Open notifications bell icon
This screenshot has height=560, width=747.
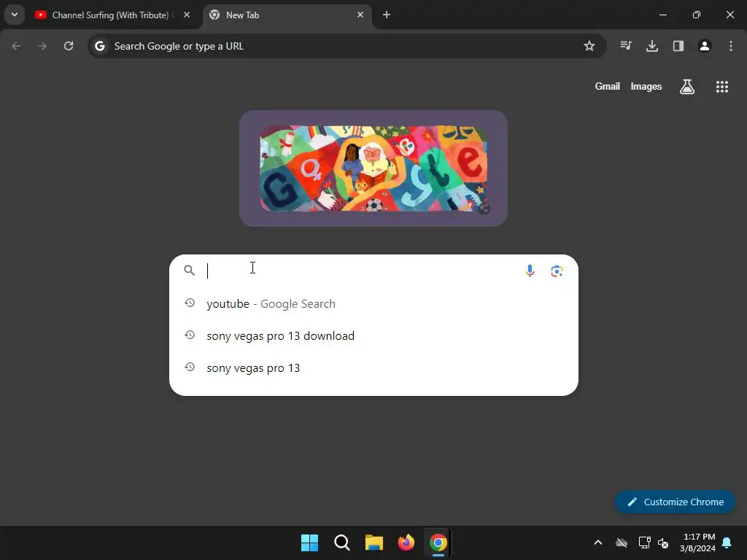tap(727, 542)
